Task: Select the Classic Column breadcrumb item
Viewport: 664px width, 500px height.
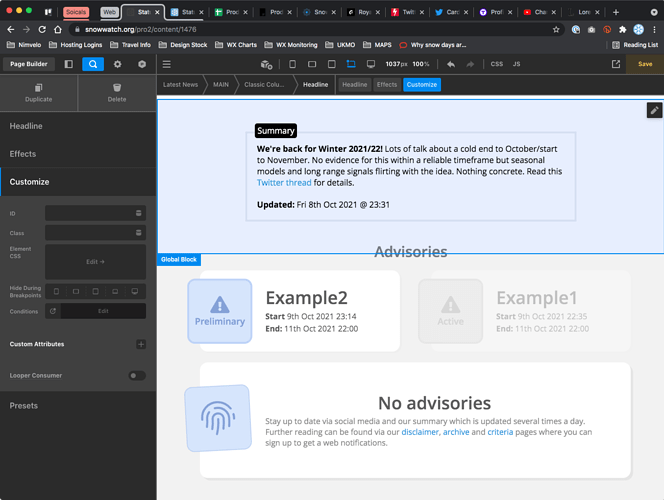Action: pyautogui.click(x=264, y=85)
